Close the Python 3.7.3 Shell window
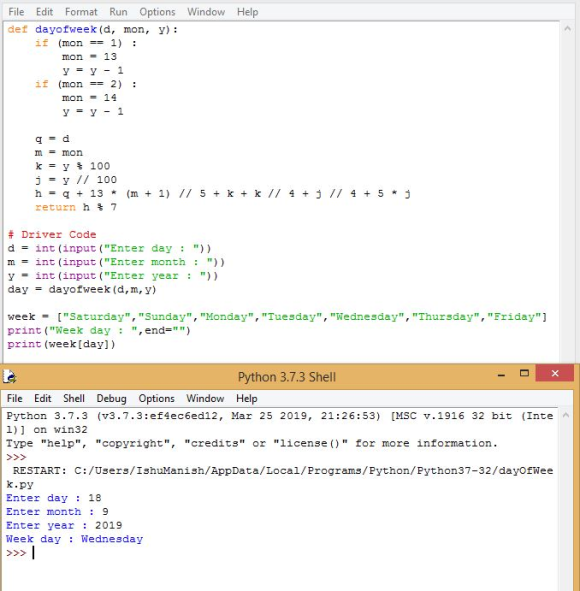 pyautogui.click(x=555, y=373)
